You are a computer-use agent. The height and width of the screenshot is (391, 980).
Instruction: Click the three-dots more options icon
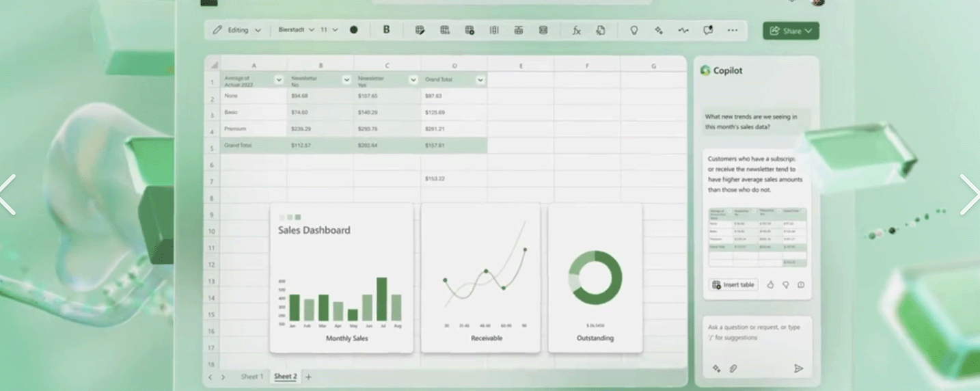click(733, 30)
